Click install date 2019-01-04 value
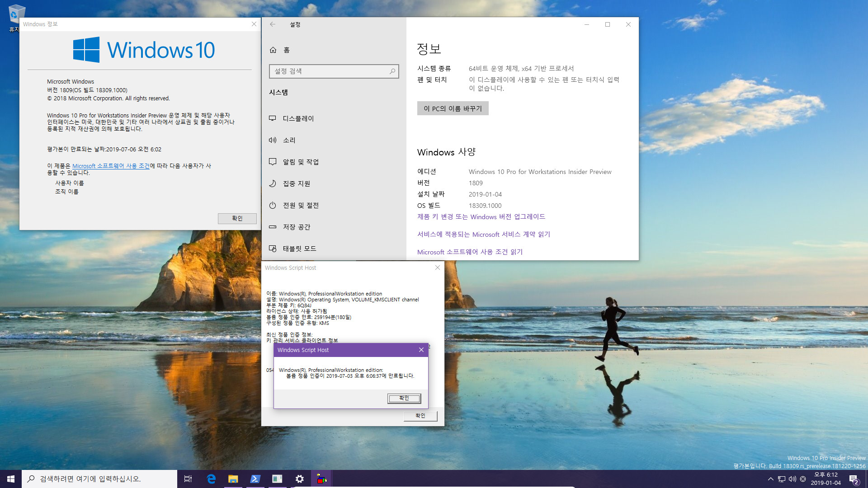 pos(485,194)
